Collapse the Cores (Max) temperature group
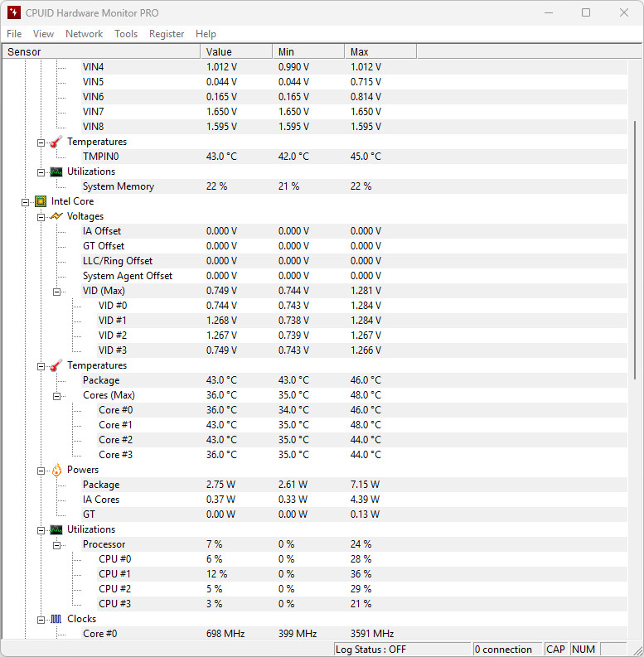The image size is (644, 657). coord(57,395)
